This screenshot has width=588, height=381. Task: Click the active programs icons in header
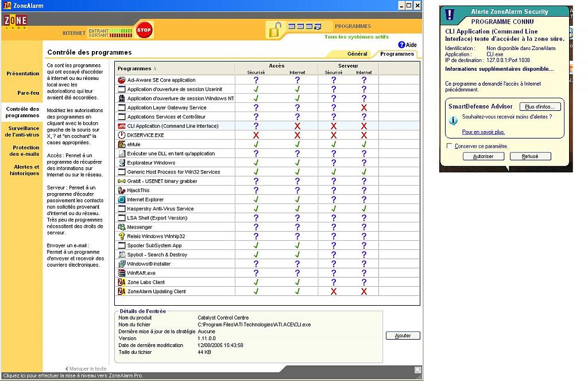(x=304, y=26)
